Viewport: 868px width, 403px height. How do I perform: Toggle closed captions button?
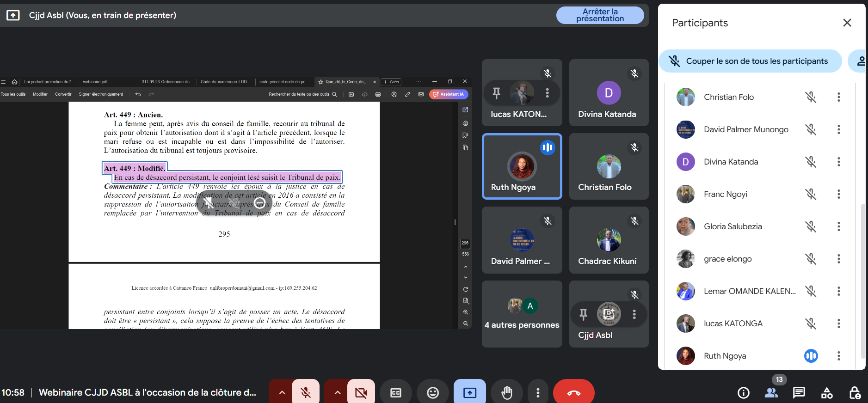[396, 392]
